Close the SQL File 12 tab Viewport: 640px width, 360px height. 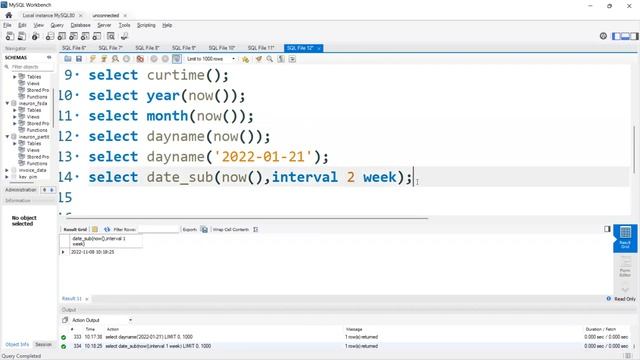[319, 48]
